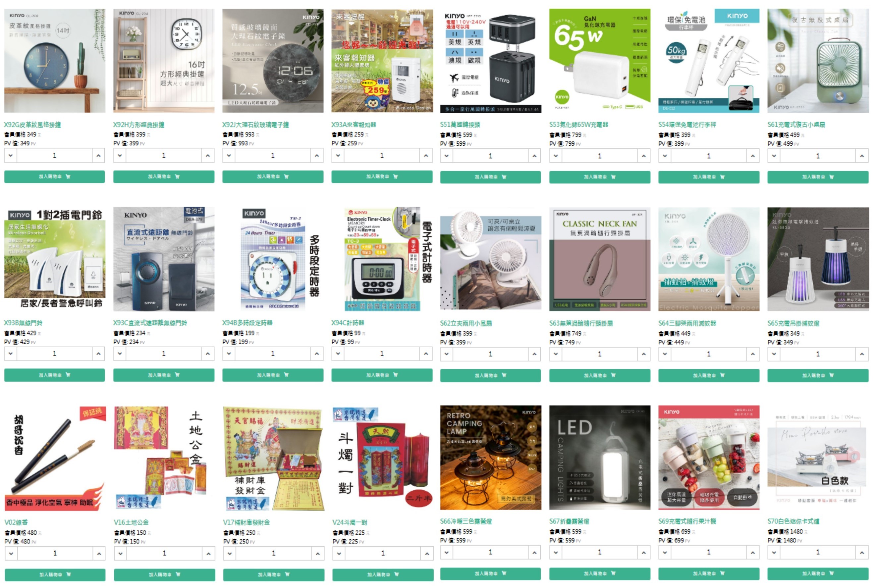Increase quantity for S70 mini stove
The width and height of the screenshot is (874, 588).
pos(862,552)
